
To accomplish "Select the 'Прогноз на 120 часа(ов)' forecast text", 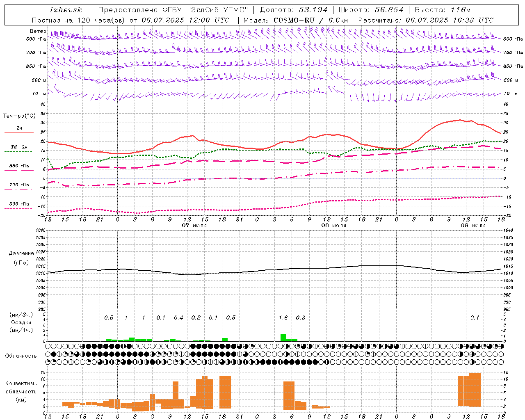I will point(79,20).
